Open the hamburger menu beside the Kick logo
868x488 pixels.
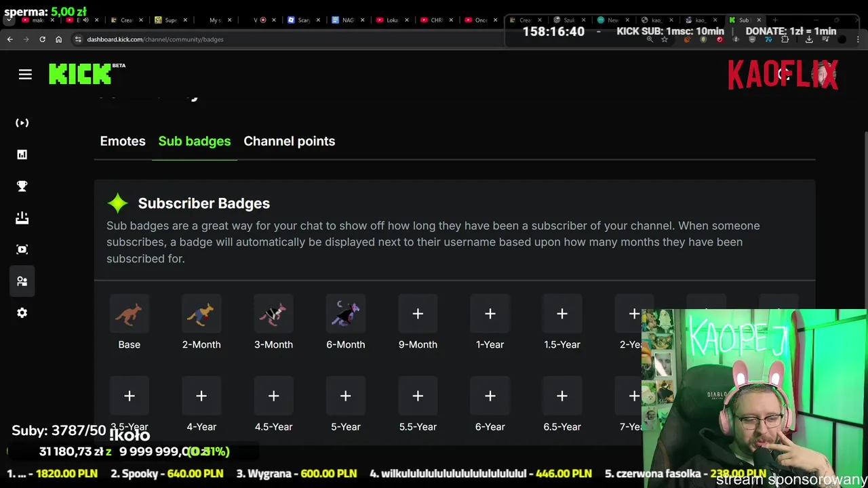[25, 75]
